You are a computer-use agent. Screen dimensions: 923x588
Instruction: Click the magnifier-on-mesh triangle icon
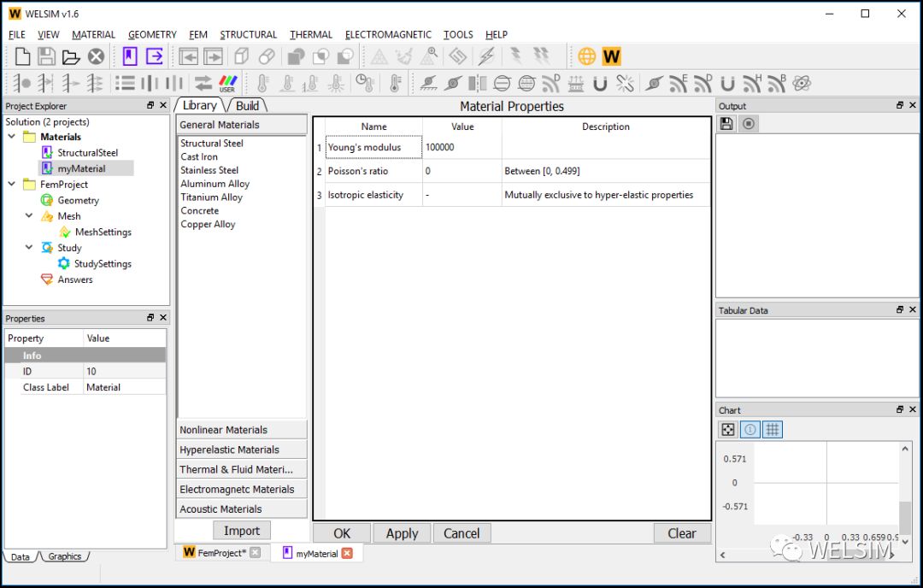pos(429,56)
